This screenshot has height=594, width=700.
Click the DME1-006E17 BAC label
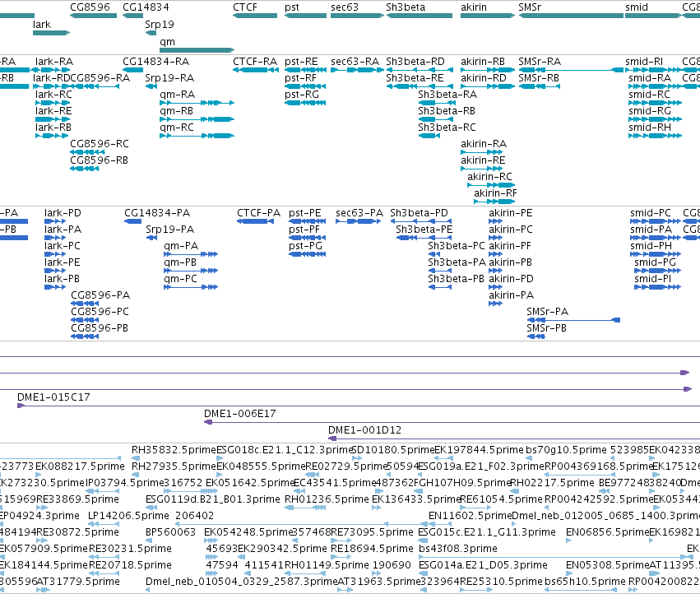(x=239, y=414)
